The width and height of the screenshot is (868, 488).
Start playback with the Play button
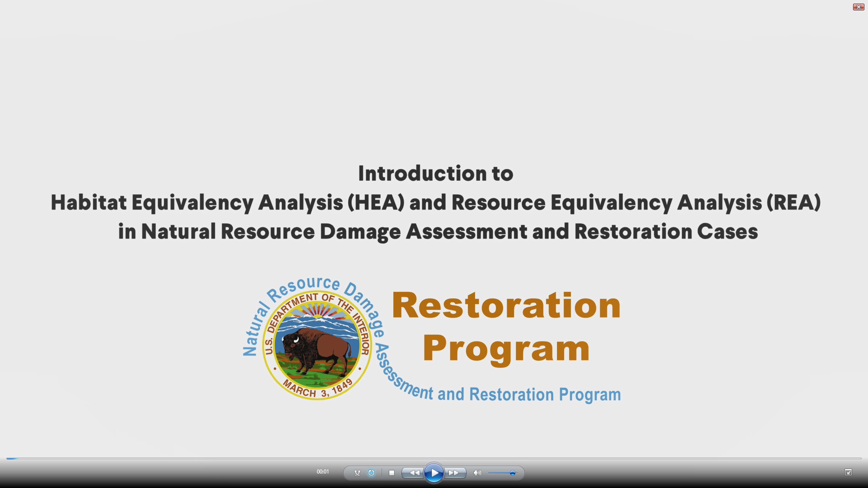click(x=434, y=473)
